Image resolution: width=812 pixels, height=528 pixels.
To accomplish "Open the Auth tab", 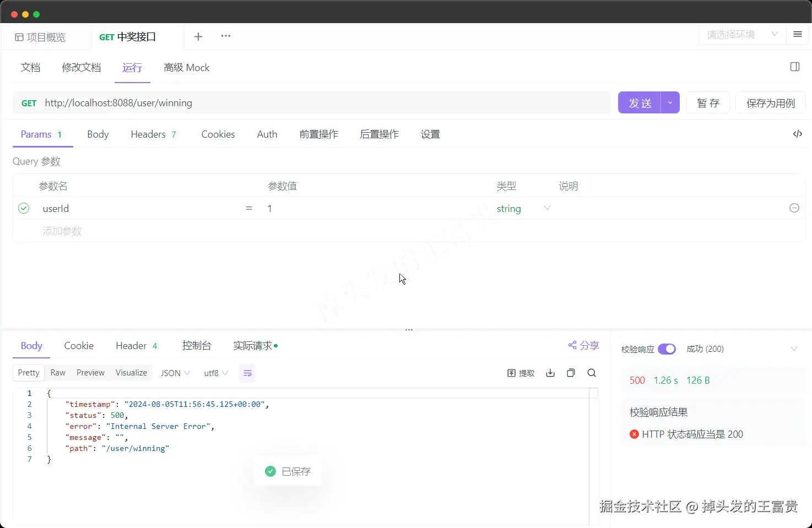I will pos(267,134).
